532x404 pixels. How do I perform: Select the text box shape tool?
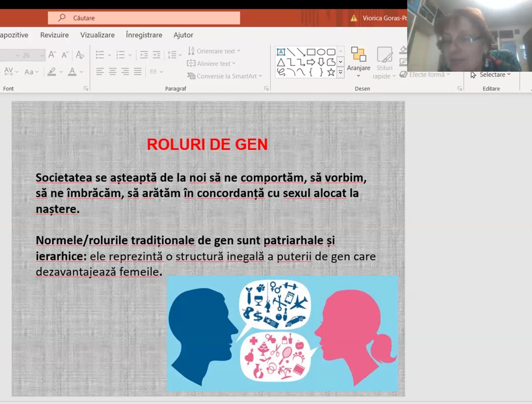click(x=281, y=52)
